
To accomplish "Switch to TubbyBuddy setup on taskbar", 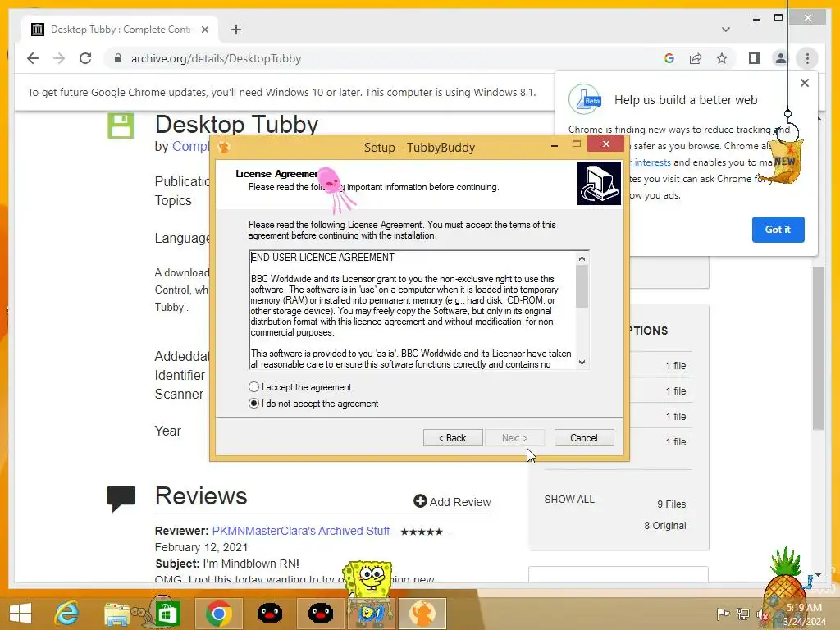I will (422, 614).
